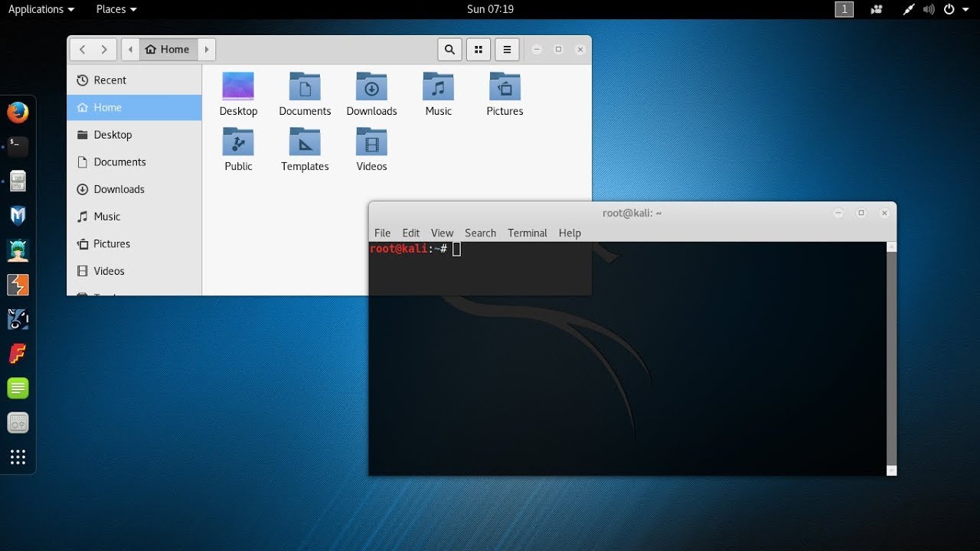Show all applications grid in dock

(x=18, y=457)
